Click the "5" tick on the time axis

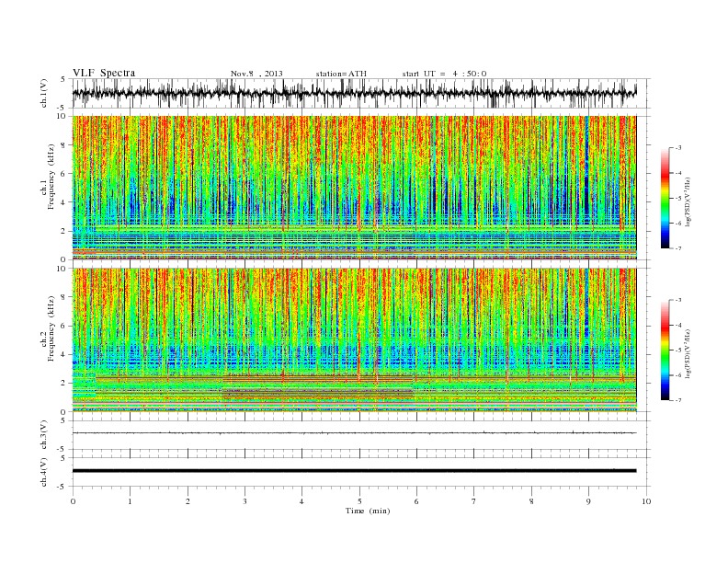pyautogui.click(x=359, y=501)
